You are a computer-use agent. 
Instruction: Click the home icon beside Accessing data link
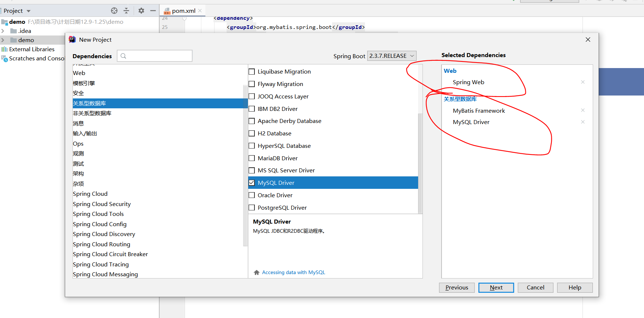(x=257, y=272)
